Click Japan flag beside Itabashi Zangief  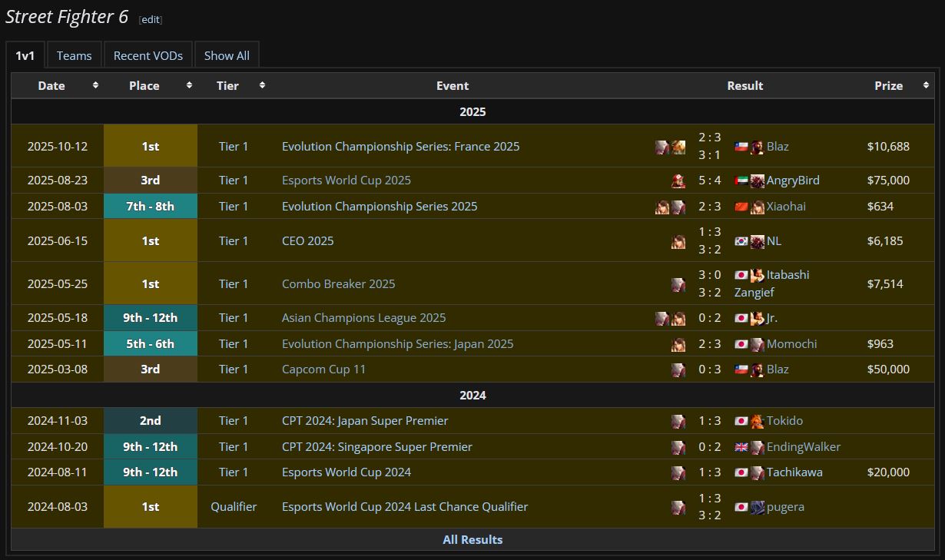coord(741,275)
